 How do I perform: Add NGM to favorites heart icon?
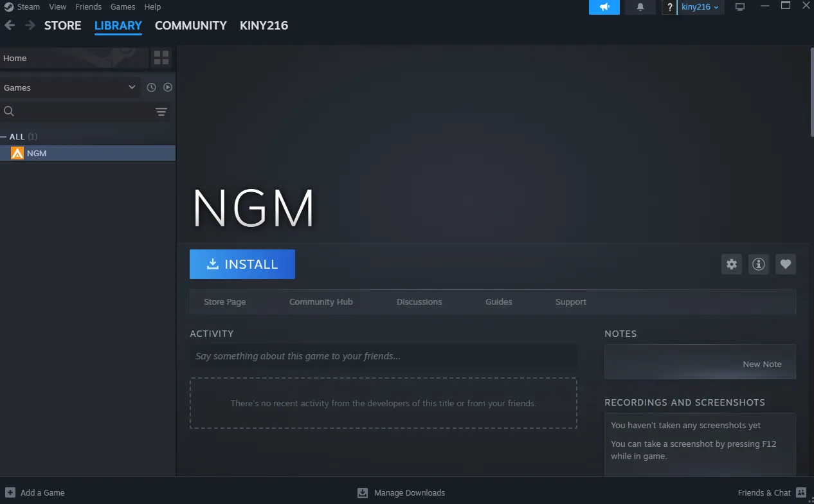[786, 264]
